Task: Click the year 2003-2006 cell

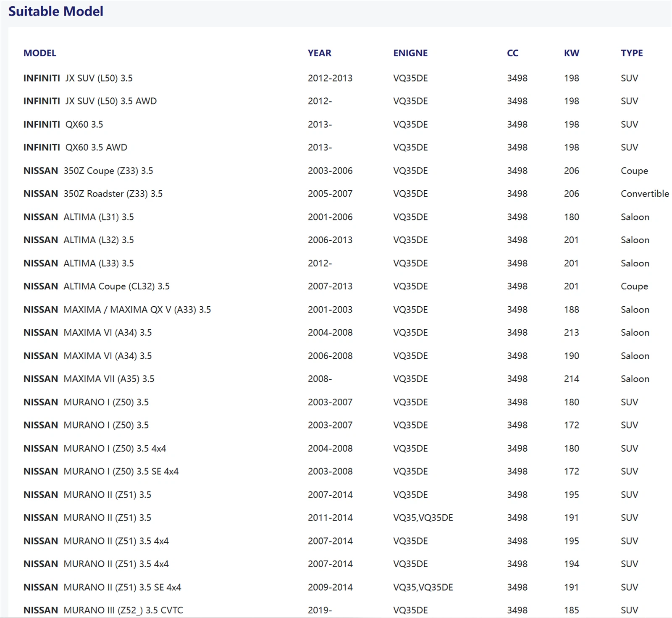Action: point(330,171)
